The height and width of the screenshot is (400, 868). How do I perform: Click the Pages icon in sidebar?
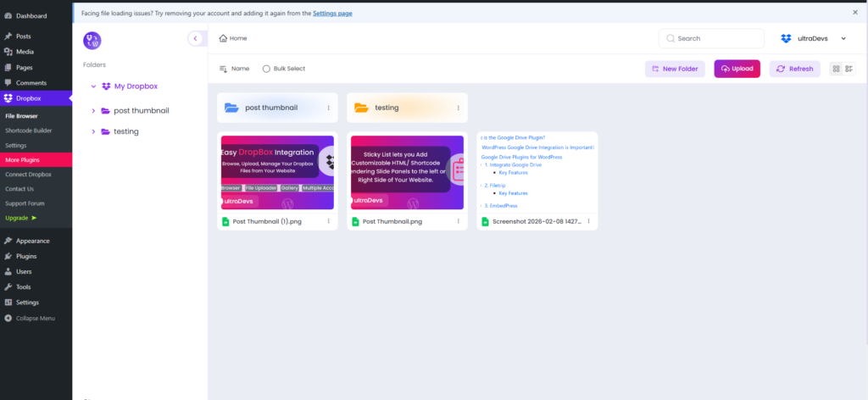pos(8,68)
